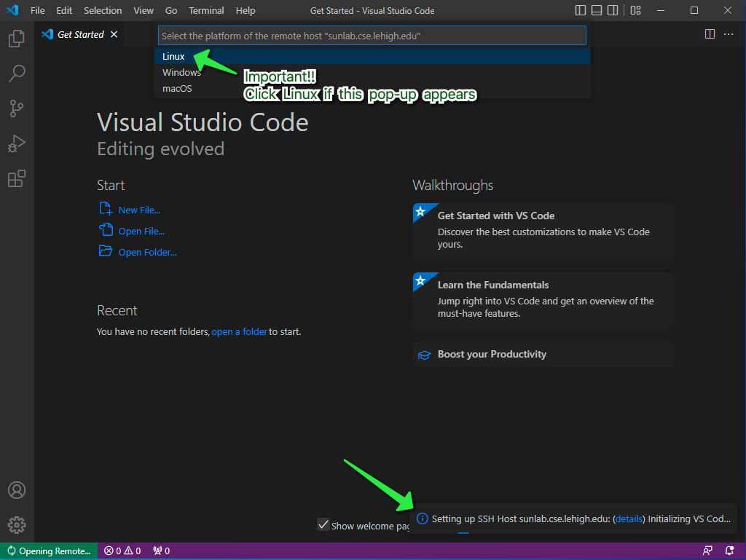746x560 pixels.
Task: Click the Accounts icon in activity bar
Action: (x=17, y=490)
